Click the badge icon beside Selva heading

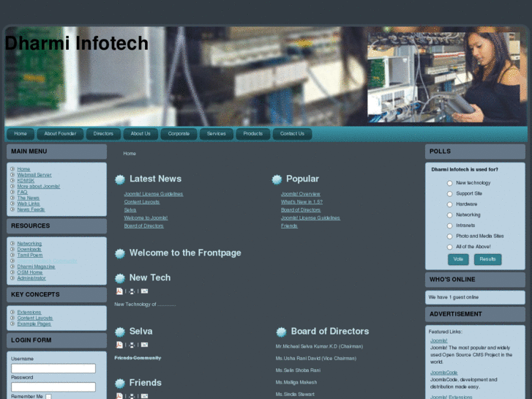(120, 332)
